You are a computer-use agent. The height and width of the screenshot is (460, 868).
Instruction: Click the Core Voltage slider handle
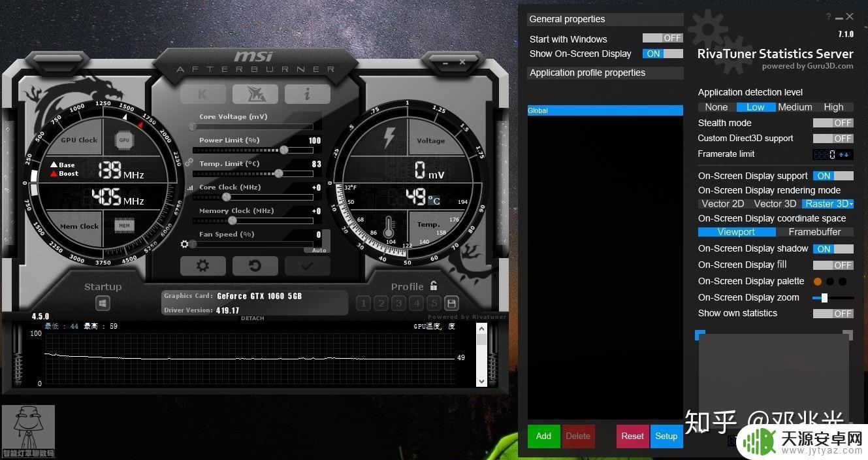point(194,127)
